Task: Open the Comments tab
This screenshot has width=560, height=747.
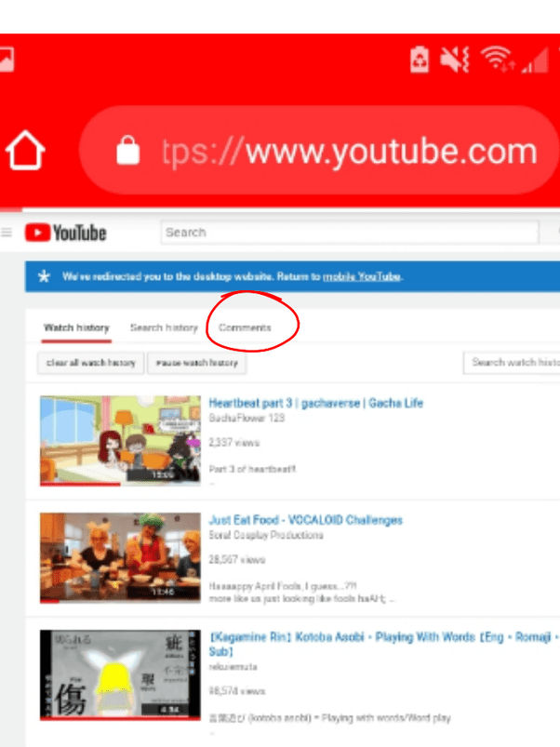Action: click(x=245, y=327)
